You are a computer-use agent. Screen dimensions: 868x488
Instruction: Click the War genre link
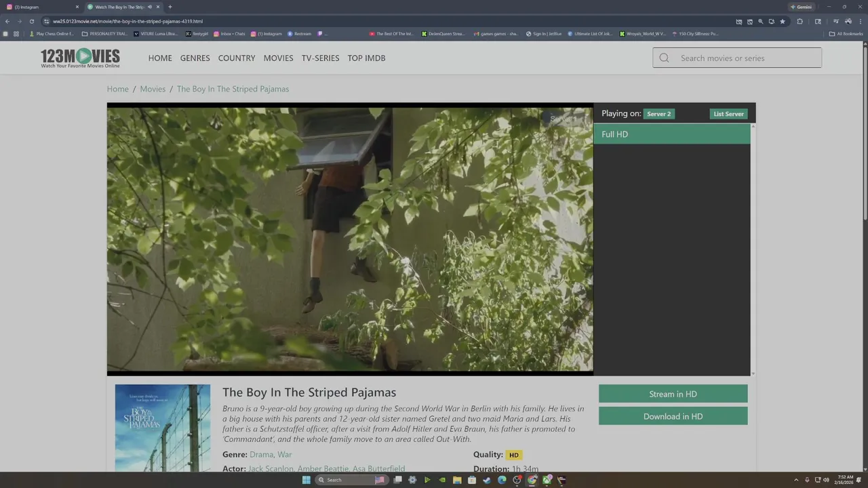tap(285, 454)
